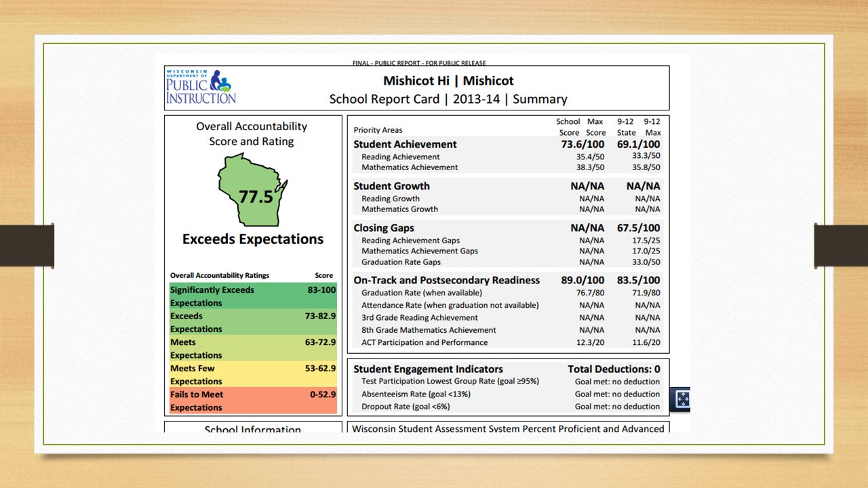The image size is (868, 488).
Task: Click the 'Dropout Rate (goal <6%)' row label
Action: click(x=406, y=407)
